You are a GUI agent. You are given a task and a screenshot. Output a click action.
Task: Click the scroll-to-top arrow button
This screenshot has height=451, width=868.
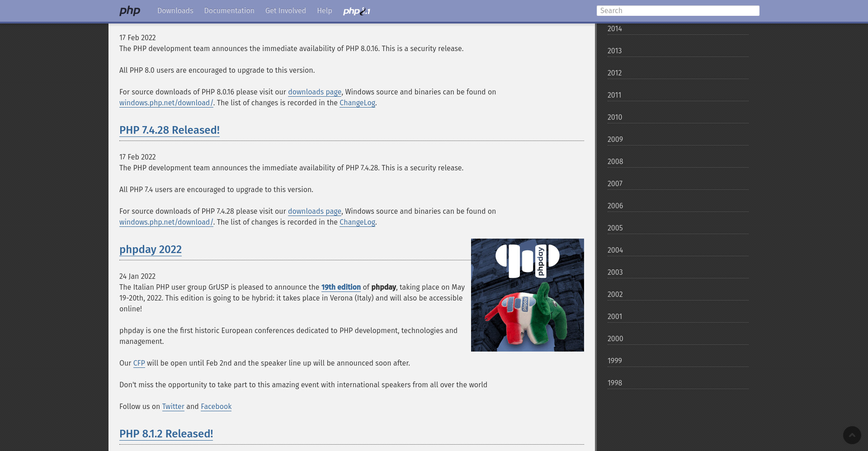click(852, 435)
